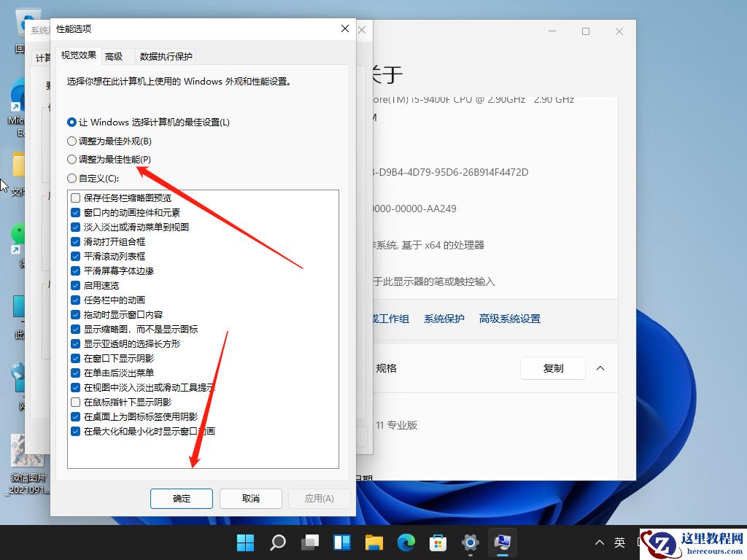Click the 确定 button

point(181,499)
